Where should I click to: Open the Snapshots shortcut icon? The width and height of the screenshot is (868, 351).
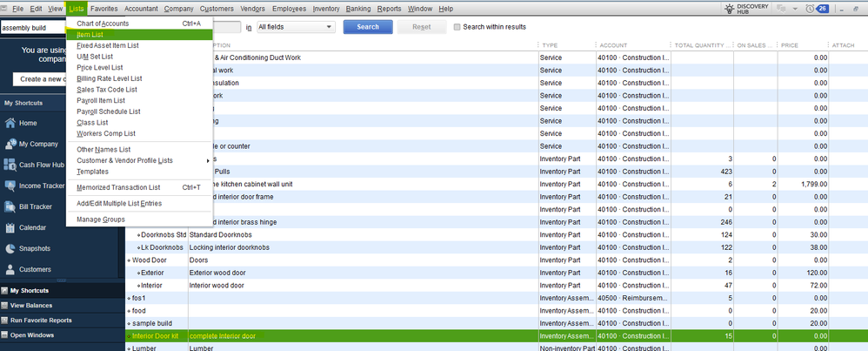[x=10, y=248]
